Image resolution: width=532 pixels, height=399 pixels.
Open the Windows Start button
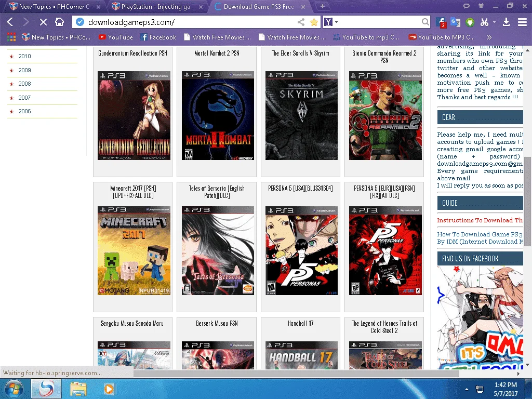pyautogui.click(x=14, y=389)
